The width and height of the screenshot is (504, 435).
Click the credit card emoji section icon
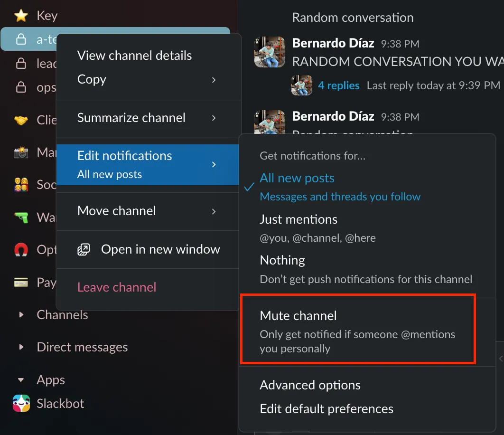pos(21,283)
